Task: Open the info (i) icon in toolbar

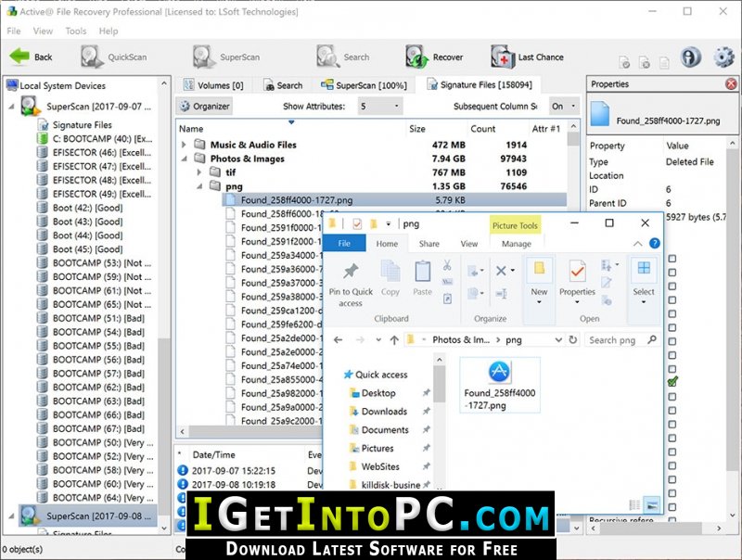Action: [690, 57]
